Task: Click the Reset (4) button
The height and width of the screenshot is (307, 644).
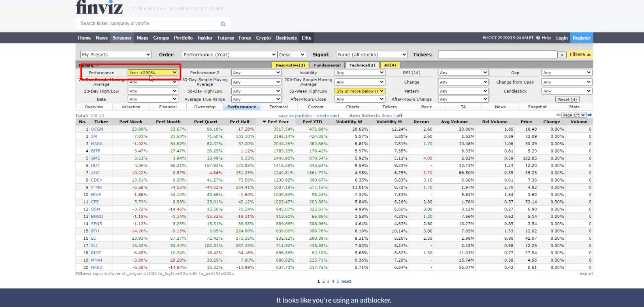Action: [567, 99]
